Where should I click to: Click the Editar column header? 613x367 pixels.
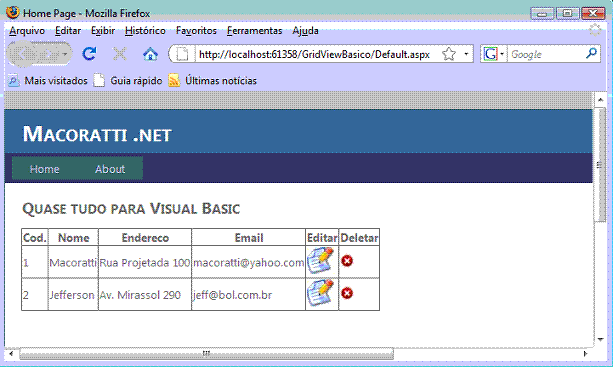322,237
